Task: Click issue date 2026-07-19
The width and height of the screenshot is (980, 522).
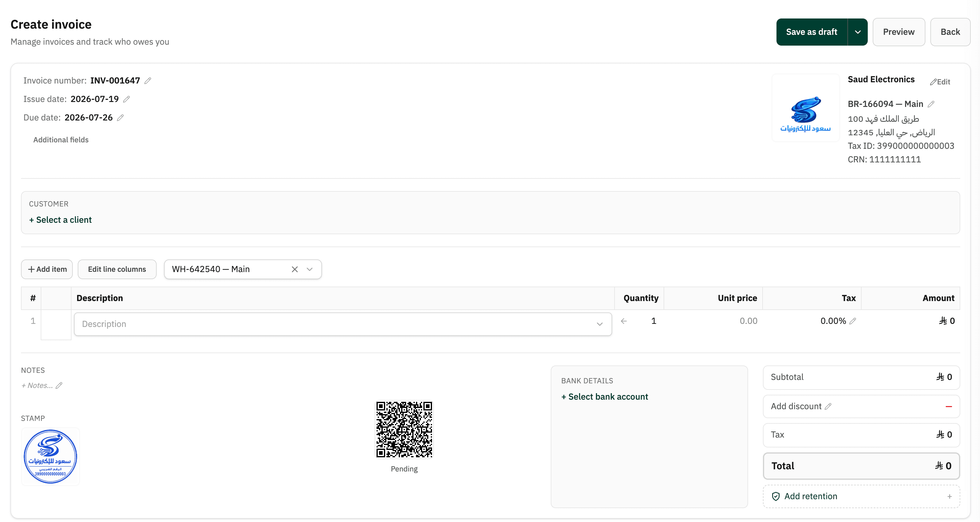Action: 95,99
